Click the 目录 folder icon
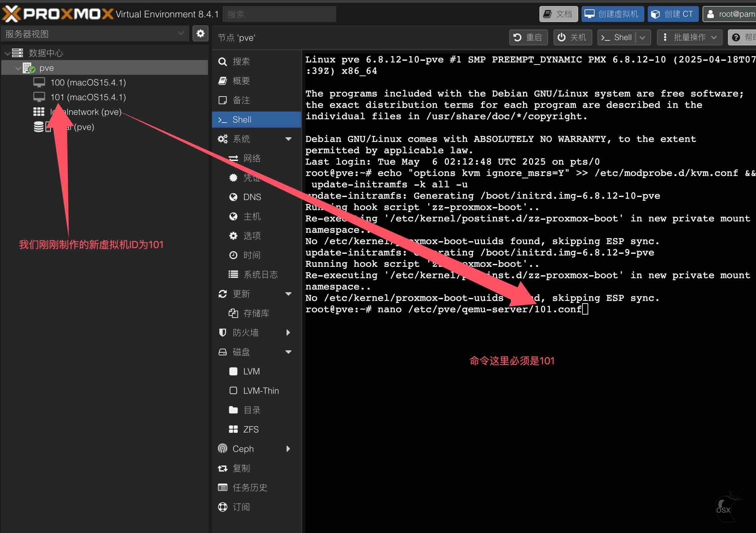This screenshot has width=756, height=533. [x=233, y=410]
